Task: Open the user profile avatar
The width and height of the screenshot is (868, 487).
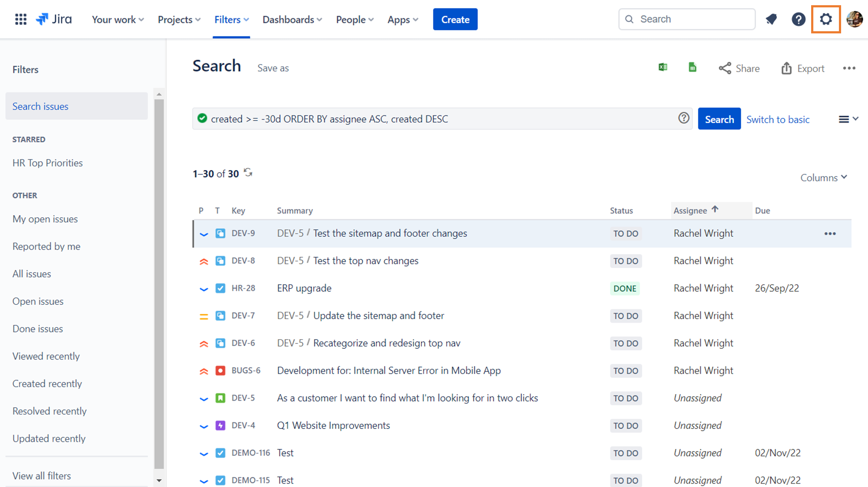Action: coord(854,20)
